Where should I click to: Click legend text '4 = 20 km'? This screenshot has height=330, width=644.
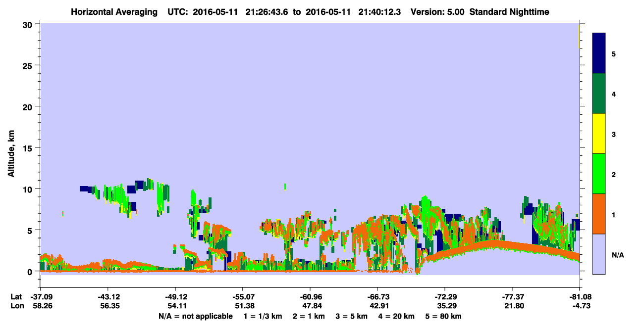[396, 316]
